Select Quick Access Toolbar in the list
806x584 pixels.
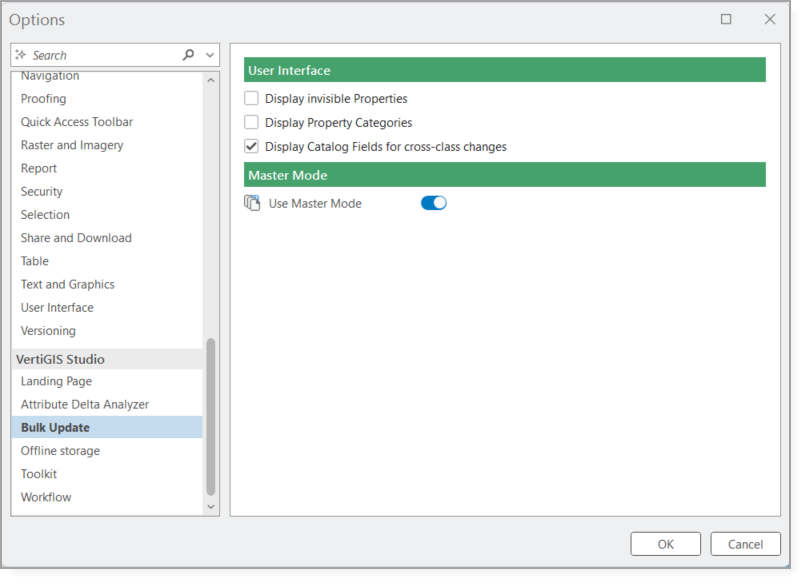pyautogui.click(x=77, y=122)
